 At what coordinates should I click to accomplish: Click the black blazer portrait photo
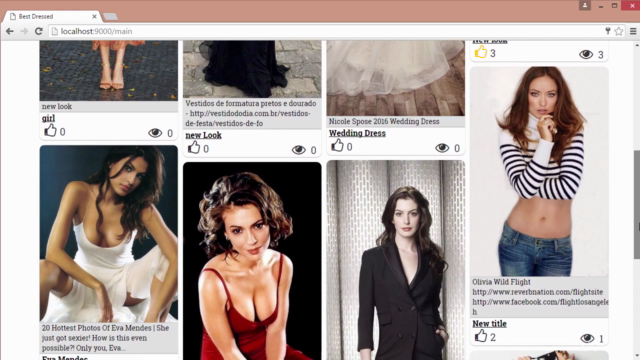click(396, 260)
